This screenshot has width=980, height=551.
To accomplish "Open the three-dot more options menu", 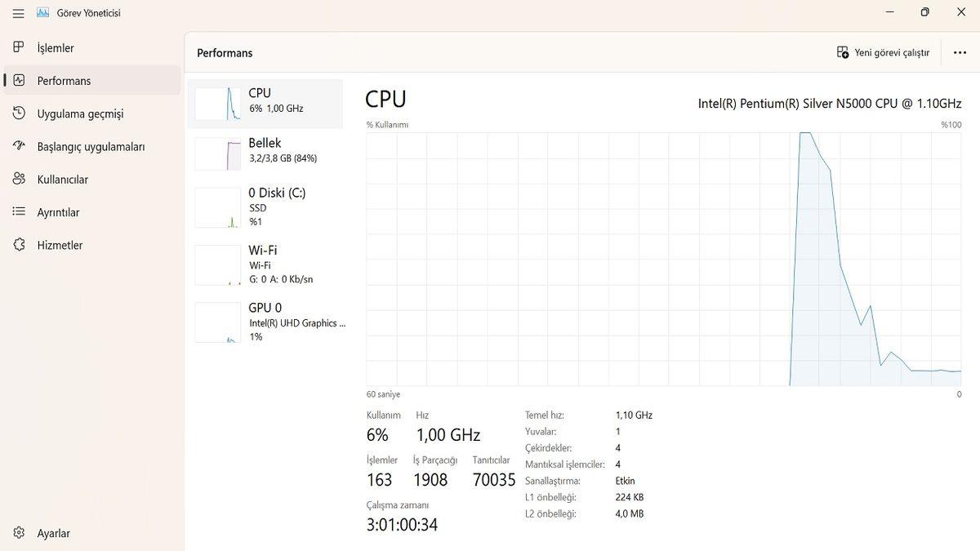I will [x=960, y=52].
